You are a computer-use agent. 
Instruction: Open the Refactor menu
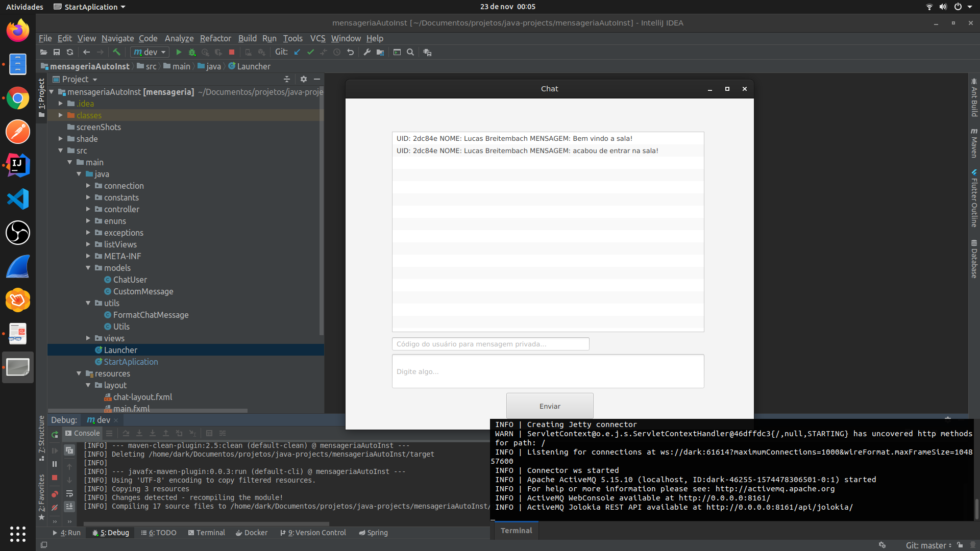[215, 38]
